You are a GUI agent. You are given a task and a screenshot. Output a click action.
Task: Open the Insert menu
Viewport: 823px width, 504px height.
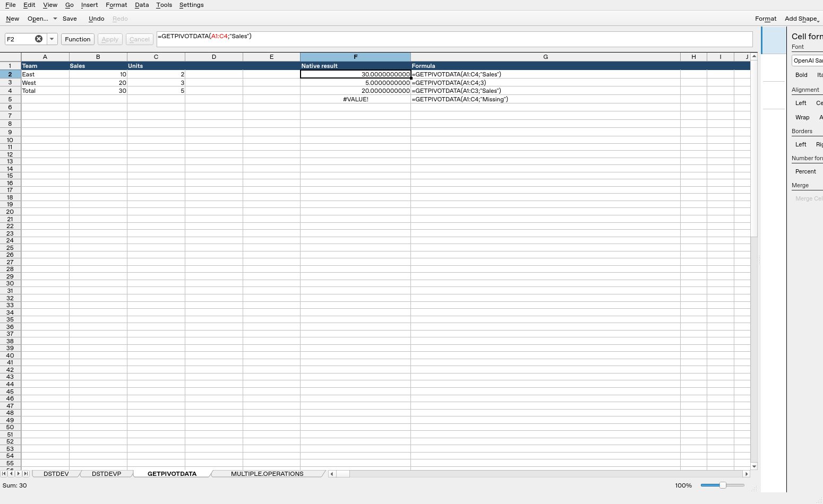(89, 5)
